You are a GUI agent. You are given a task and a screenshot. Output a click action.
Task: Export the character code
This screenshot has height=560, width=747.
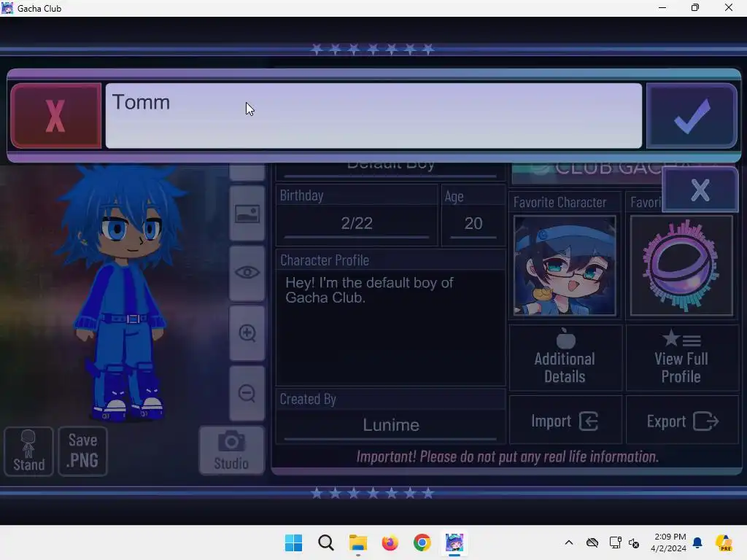682,421
